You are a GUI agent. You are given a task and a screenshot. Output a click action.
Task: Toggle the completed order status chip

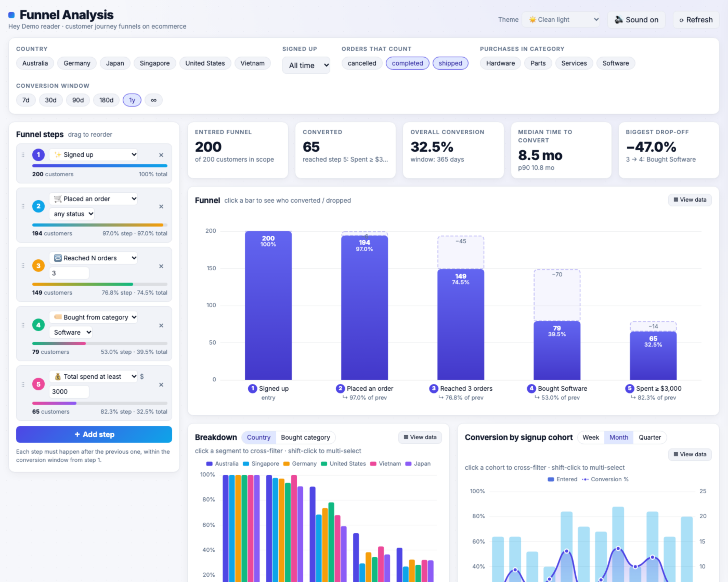pos(408,63)
